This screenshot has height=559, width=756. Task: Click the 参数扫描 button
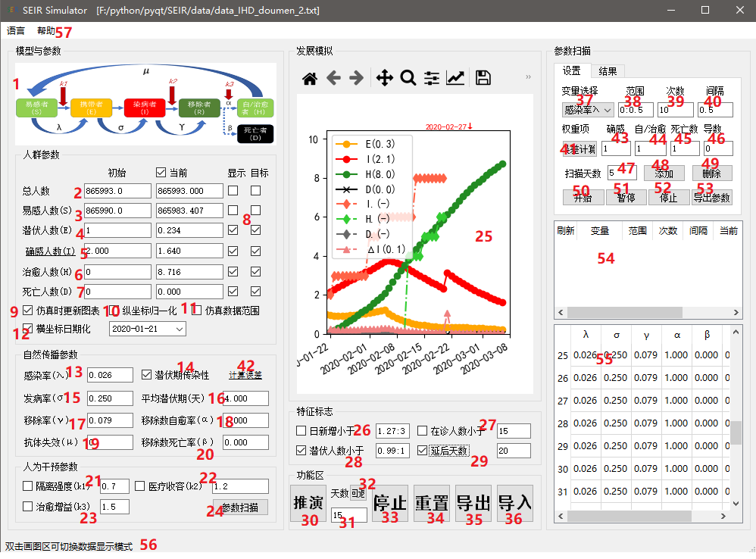click(x=240, y=507)
